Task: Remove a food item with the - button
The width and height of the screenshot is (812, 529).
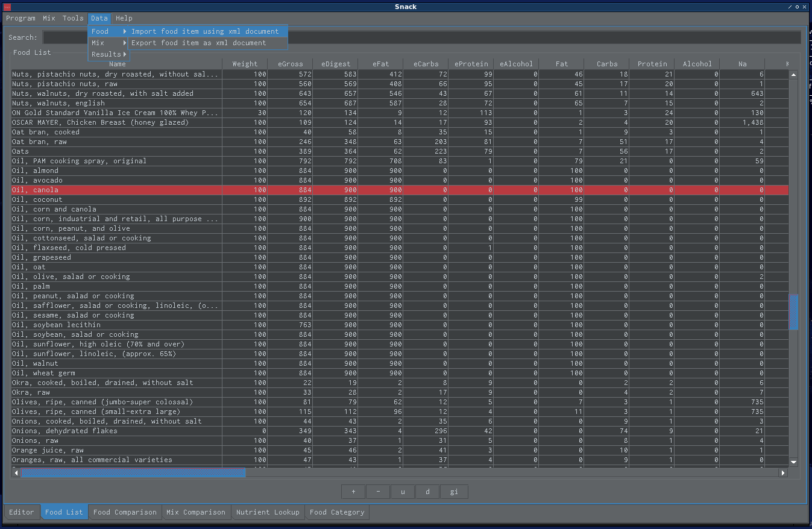Action: pos(378,492)
